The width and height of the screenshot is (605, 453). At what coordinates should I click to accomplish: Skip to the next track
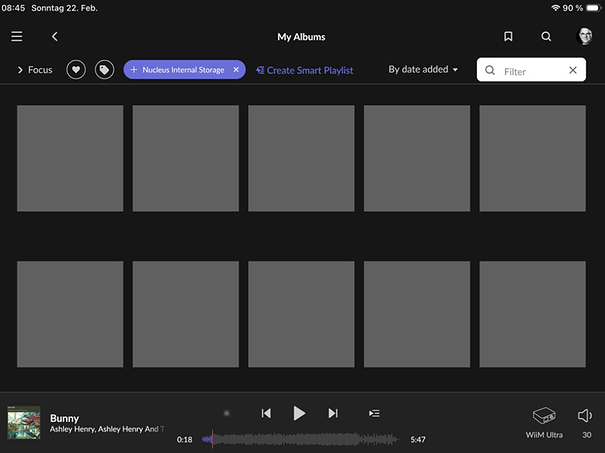333,413
